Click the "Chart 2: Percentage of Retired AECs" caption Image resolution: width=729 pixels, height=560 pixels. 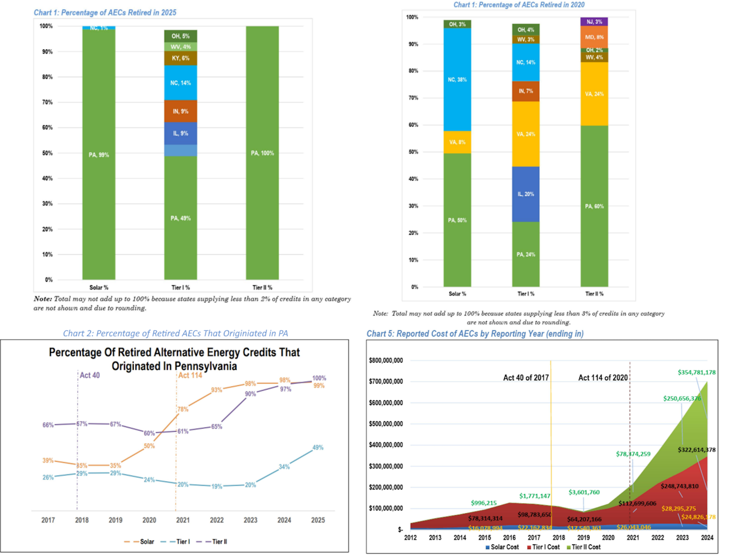tap(176, 333)
